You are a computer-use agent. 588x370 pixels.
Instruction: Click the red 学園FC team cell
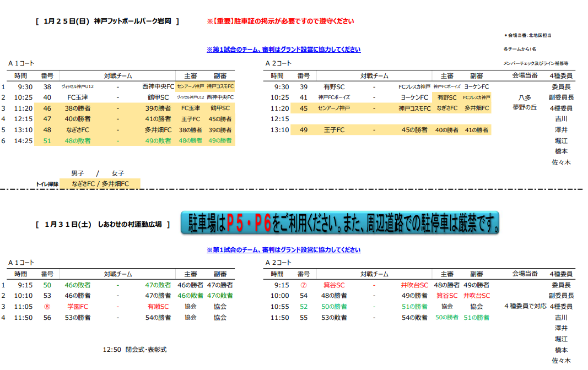(78, 307)
